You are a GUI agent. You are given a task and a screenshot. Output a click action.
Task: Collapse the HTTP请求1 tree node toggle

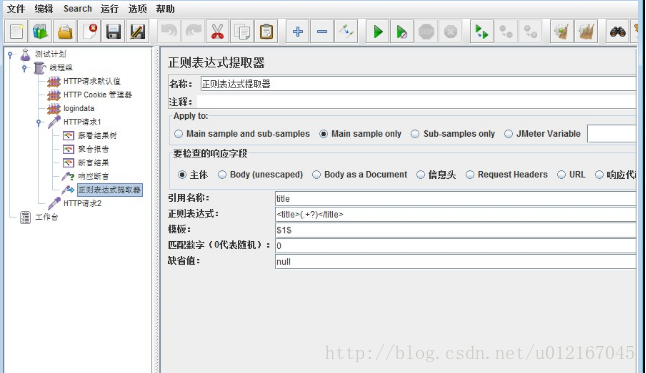[x=39, y=122]
